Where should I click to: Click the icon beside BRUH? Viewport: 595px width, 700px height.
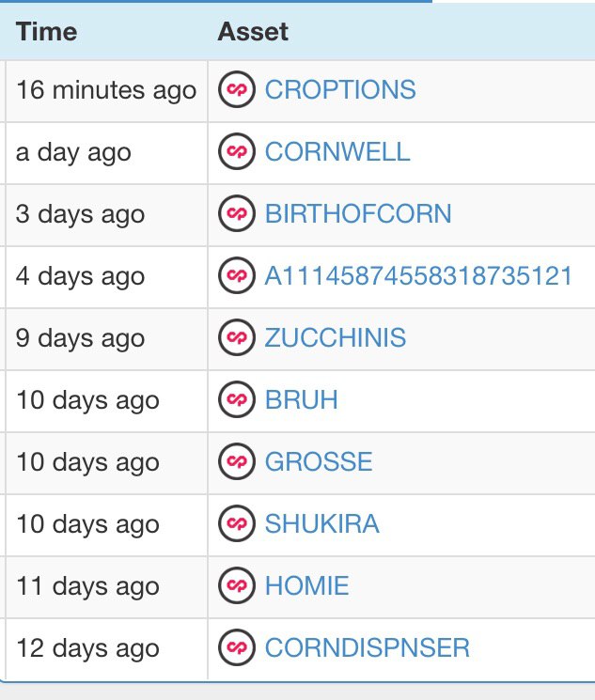pyautogui.click(x=237, y=399)
